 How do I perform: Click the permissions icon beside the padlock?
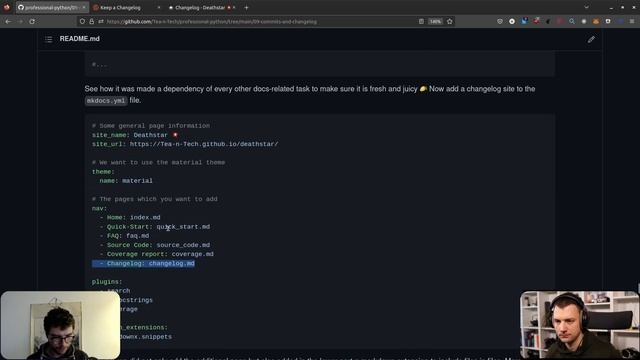pos(100,21)
